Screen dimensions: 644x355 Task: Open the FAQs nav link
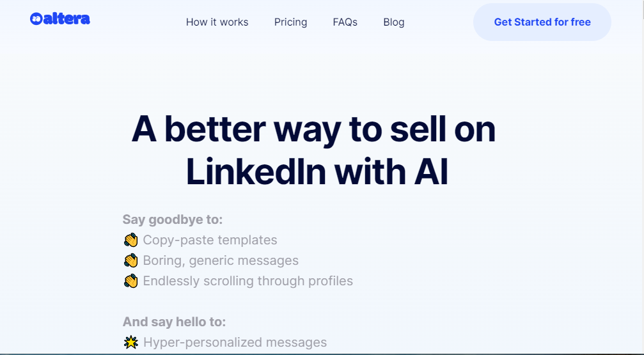pyautogui.click(x=345, y=22)
